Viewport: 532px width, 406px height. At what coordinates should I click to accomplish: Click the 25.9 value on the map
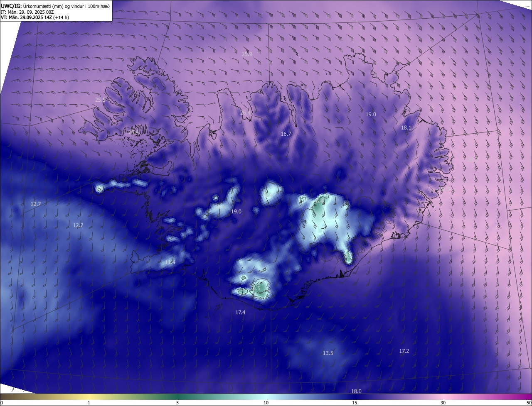coord(247,54)
